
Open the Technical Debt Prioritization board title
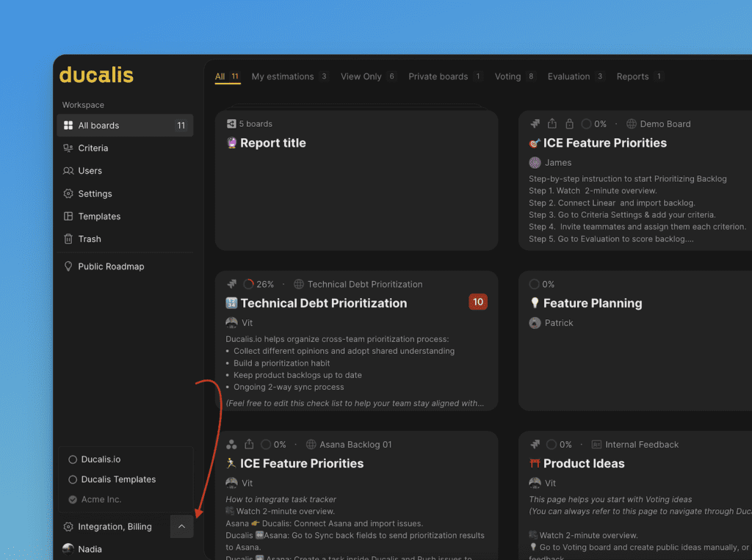323,303
